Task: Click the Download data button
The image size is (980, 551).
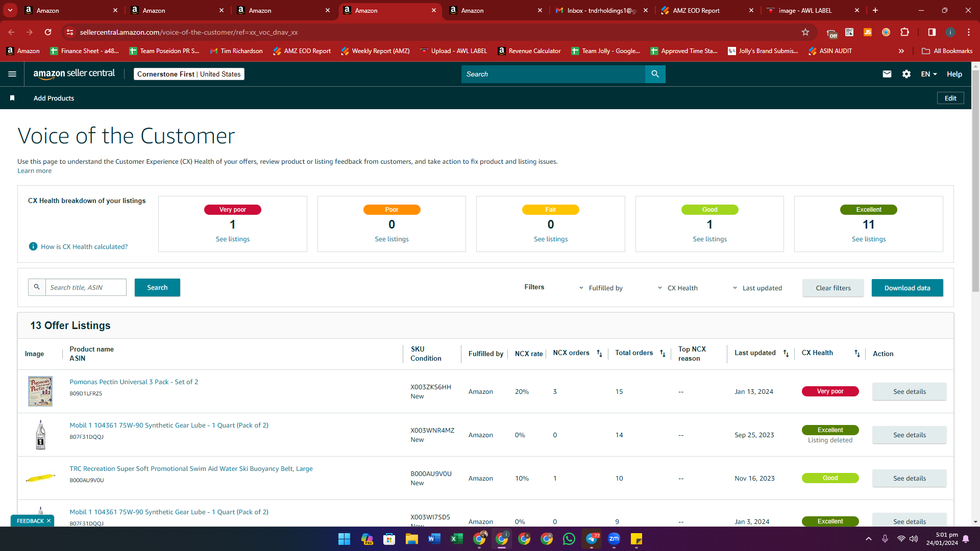Action: (907, 288)
